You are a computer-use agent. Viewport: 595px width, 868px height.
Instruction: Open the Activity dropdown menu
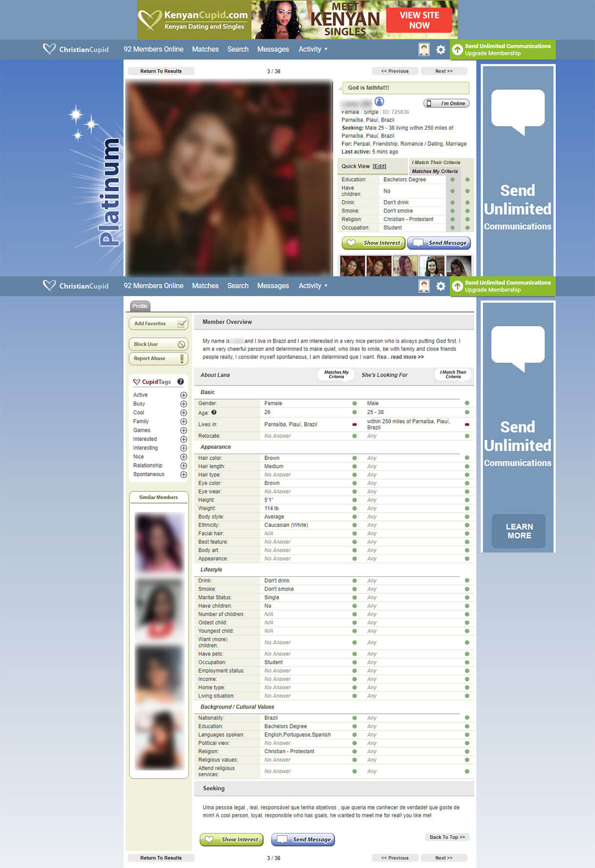313,49
